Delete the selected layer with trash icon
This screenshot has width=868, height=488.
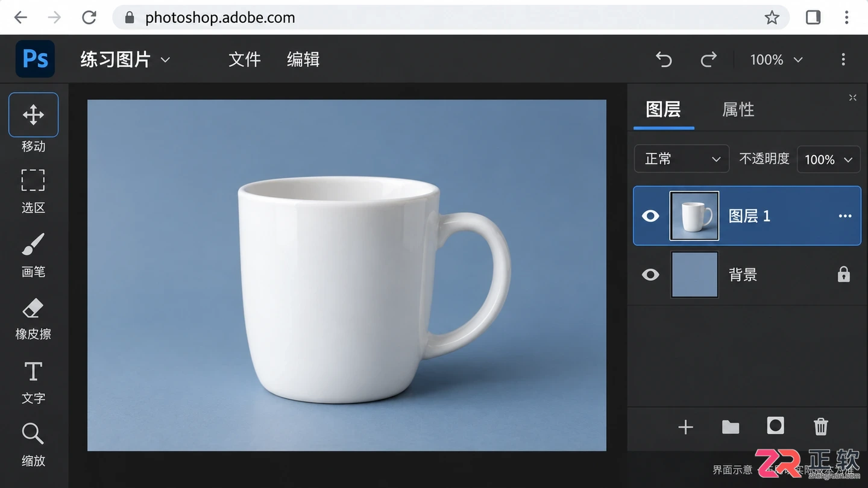coord(821,427)
